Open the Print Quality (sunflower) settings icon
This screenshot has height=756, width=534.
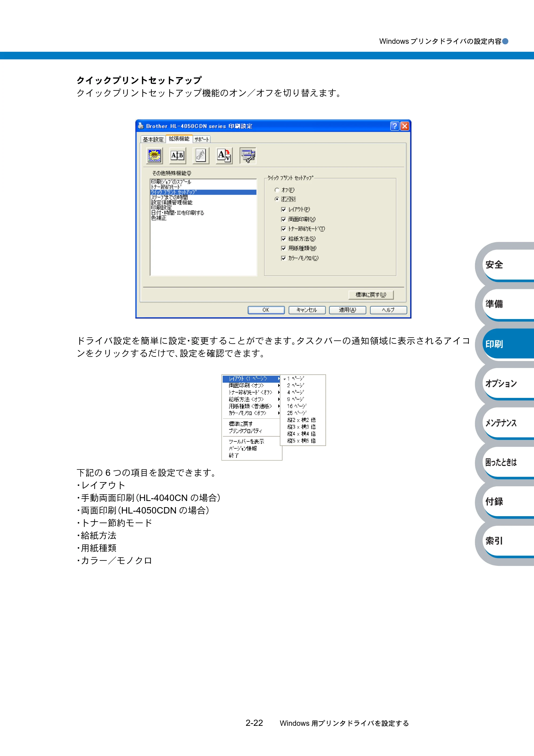(154, 156)
